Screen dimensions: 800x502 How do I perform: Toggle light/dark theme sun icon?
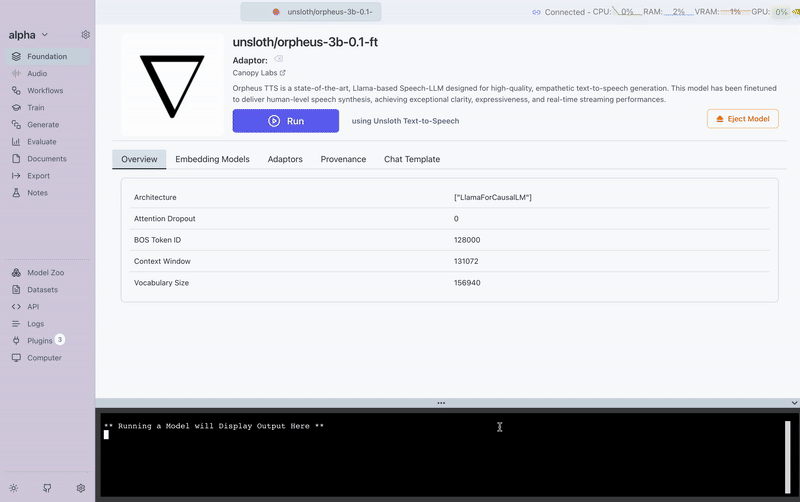(15, 488)
